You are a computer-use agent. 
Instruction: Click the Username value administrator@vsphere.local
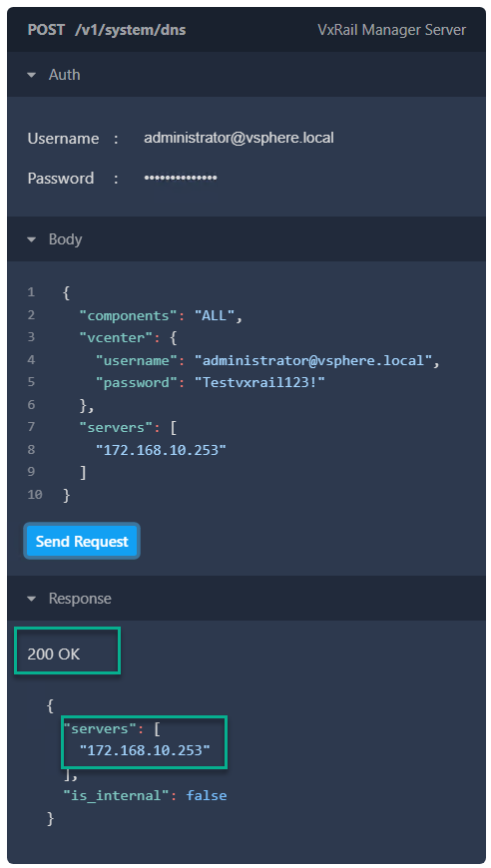click(239, 138)
